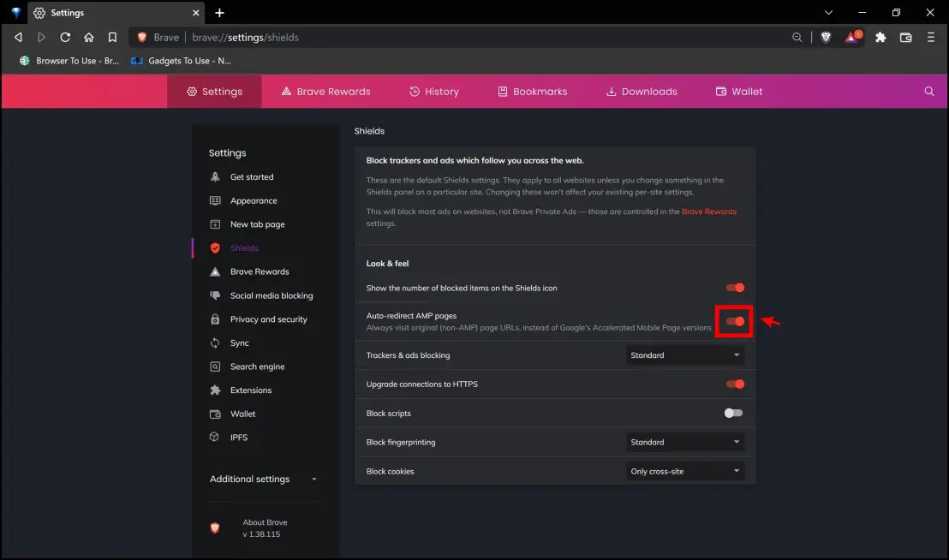This screenshot has height=560, width=949.
Task: Switch to the Settings top tab
Action: pos(214,92)
